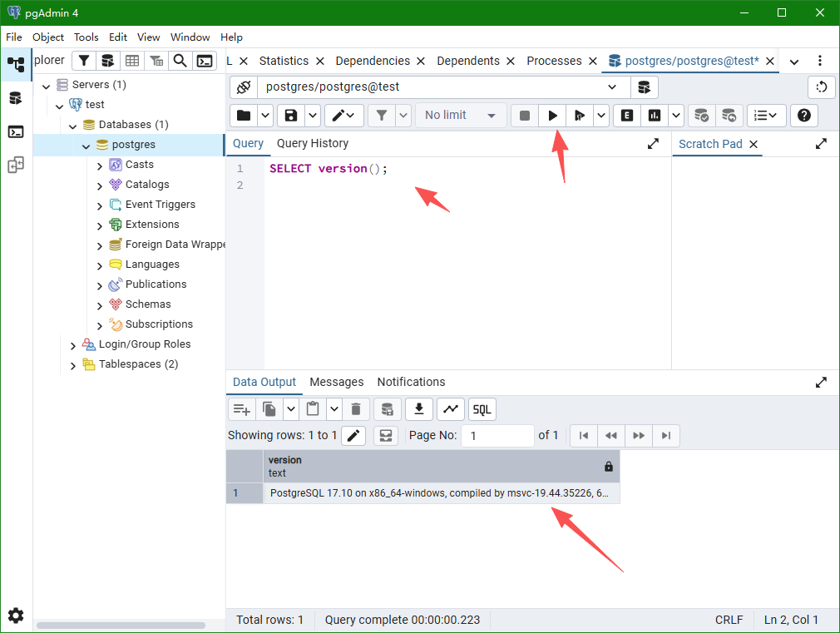This screenshot has width=840, height=633.
Task: Open the settings gear at the sidebar bottom
Action: (x=16, y=616)
